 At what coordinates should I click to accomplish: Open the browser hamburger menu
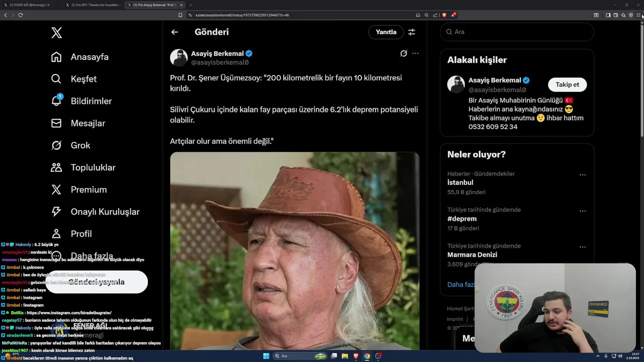click(638, 15)
